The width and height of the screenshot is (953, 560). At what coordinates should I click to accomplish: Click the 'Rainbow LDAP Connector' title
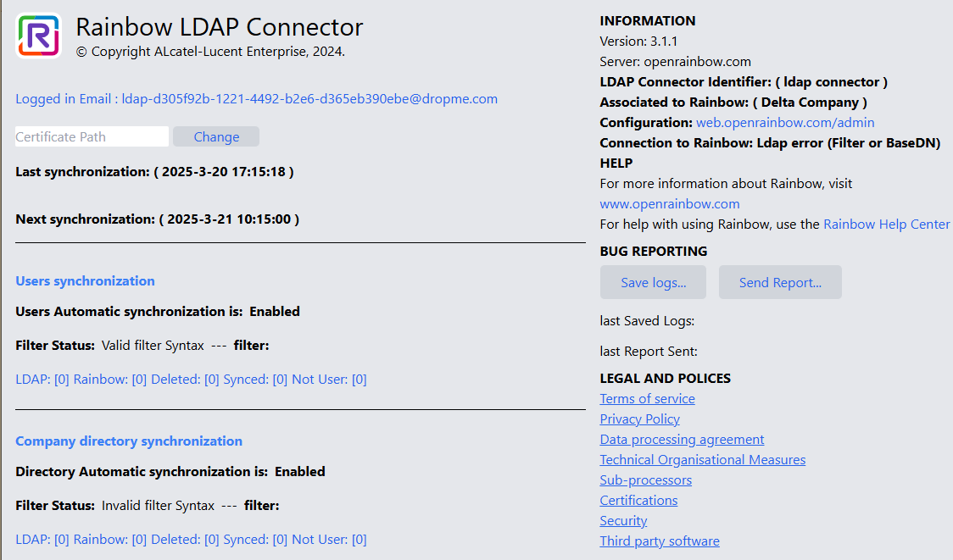[220, 27]
